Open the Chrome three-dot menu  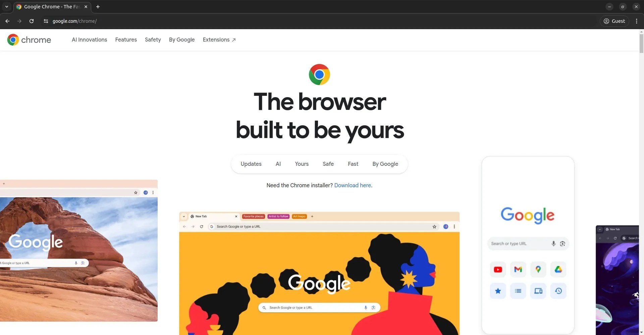(637, 21)
